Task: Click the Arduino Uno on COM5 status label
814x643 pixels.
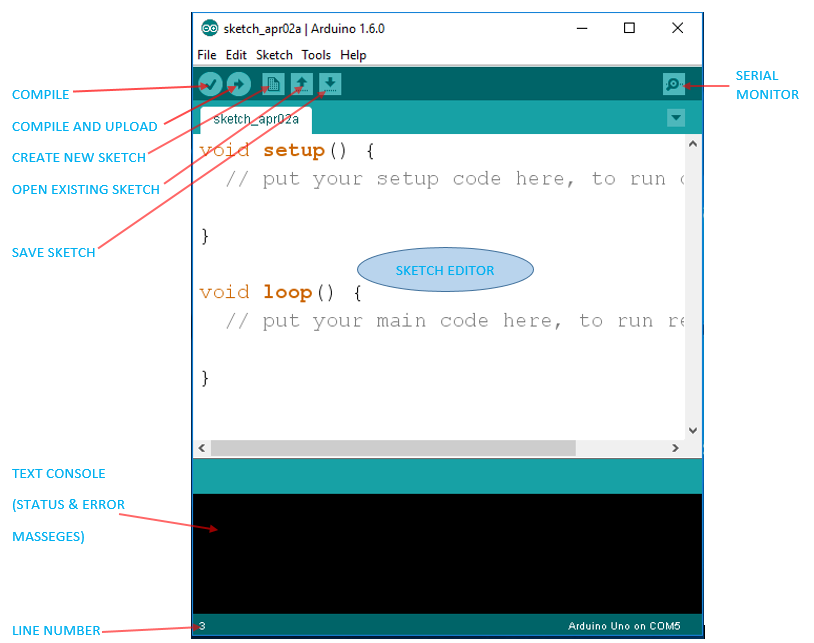Action: point(625,625)
